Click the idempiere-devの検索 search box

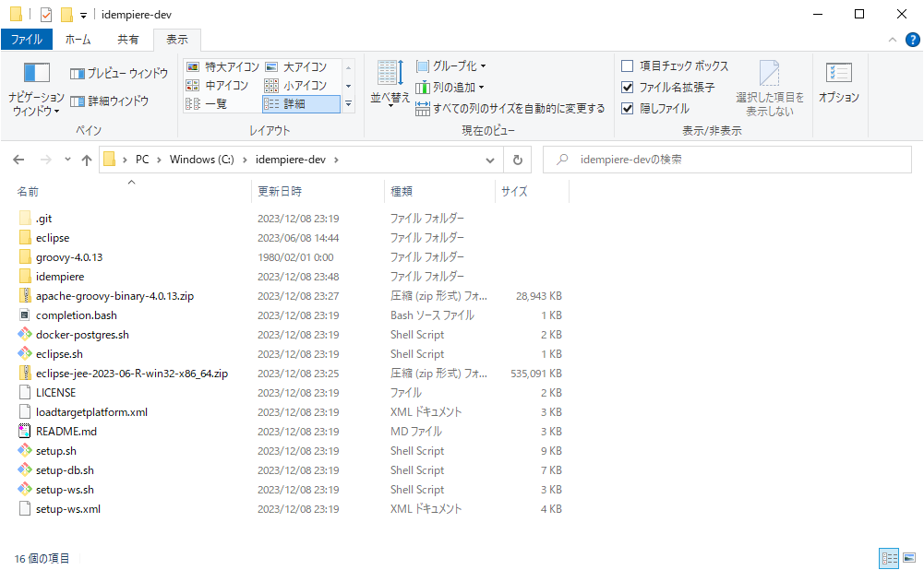point(727,160)
